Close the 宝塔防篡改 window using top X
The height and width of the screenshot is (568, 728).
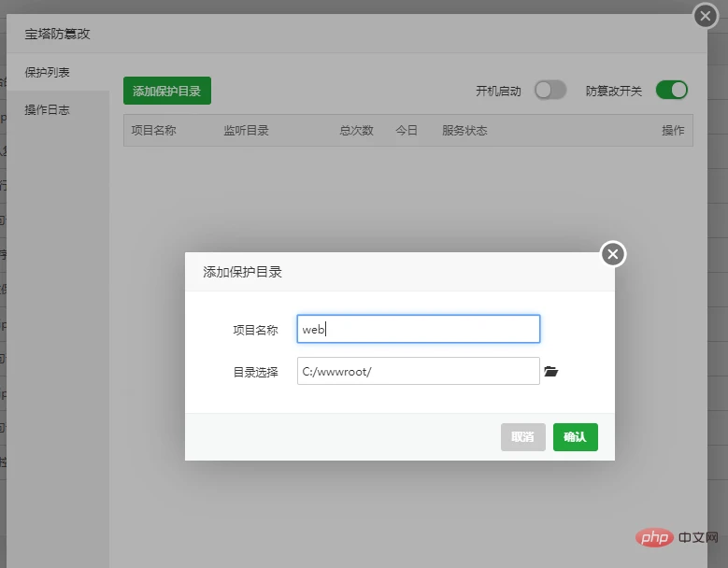click(706, 16)
